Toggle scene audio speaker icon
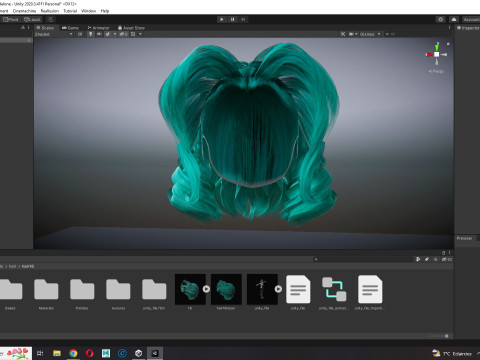The height and width of the screenshot is (360, 480). (99, 34)
